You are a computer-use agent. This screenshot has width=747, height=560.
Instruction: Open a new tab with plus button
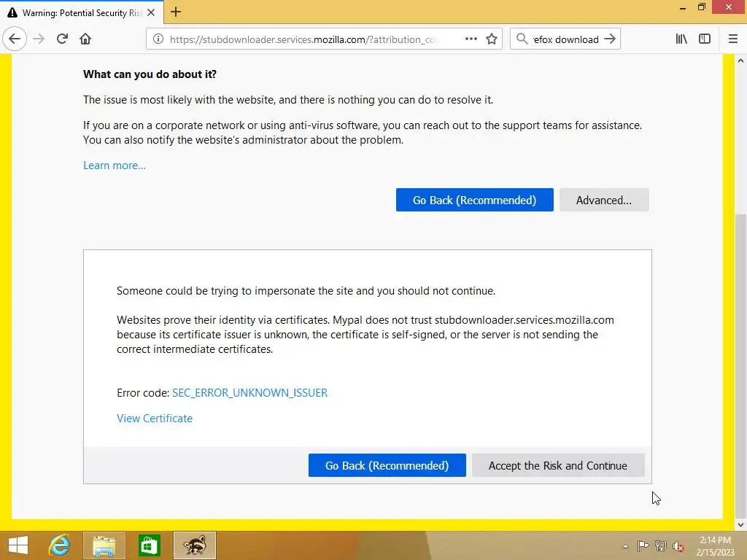pyautogui.click(x=176, y=12)
